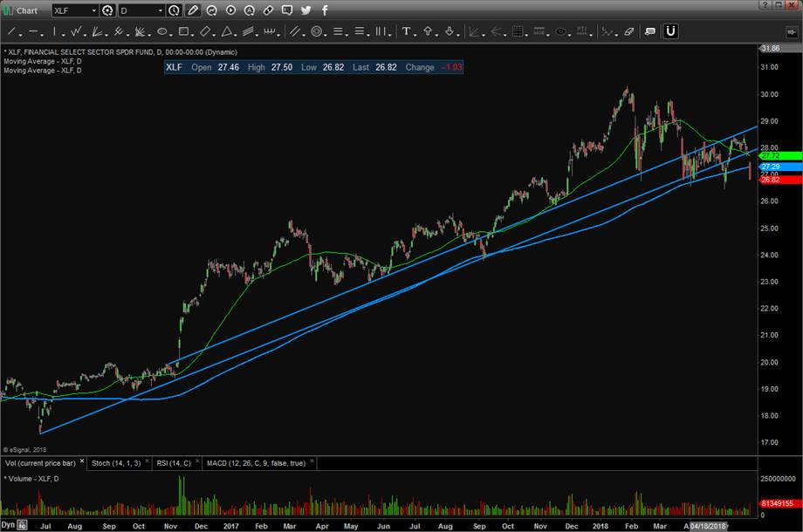The height and width of the screenshot is (532, 803).
Task: Toggle the pencil drawing toolbar icon
Action: click(x=193, y=10)
